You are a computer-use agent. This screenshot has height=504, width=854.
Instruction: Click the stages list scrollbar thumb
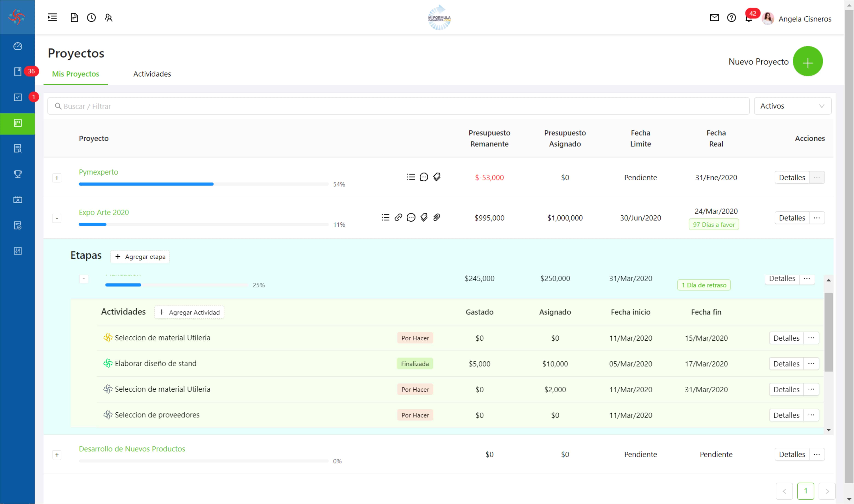point(828,332)
